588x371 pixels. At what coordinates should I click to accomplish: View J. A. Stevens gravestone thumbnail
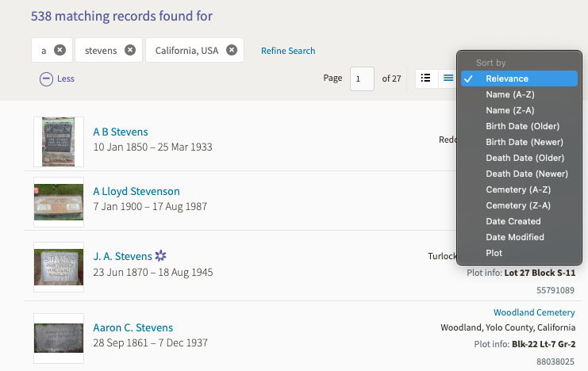click(59, 267)
